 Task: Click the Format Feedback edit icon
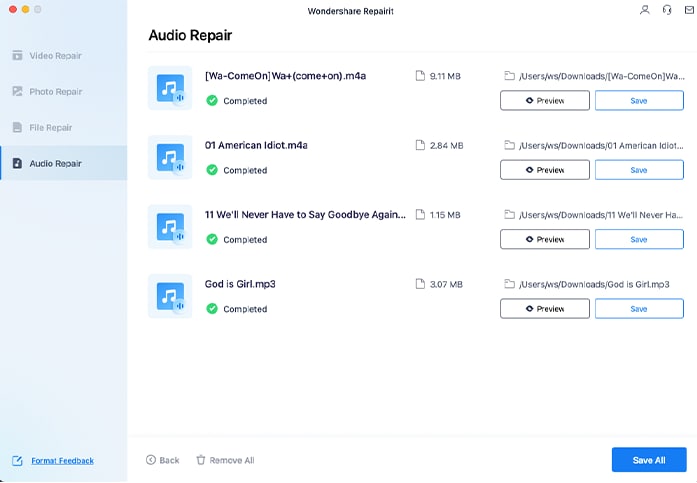17,461
